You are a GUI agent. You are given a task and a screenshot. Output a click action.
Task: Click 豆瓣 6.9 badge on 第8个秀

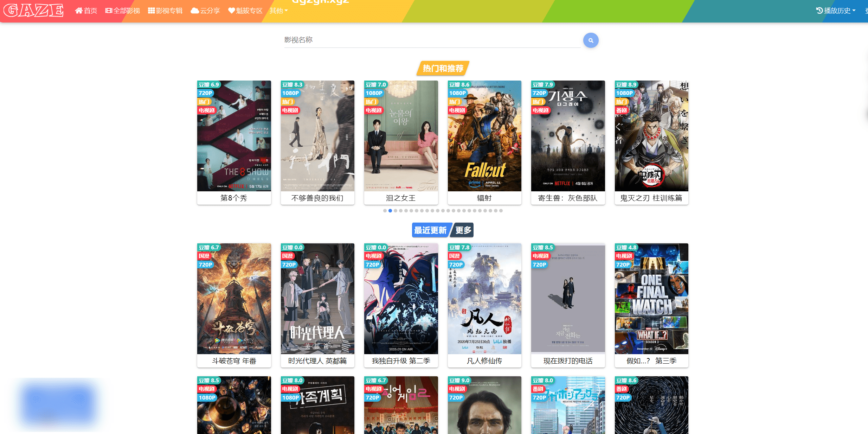click(x=209, y=84)
